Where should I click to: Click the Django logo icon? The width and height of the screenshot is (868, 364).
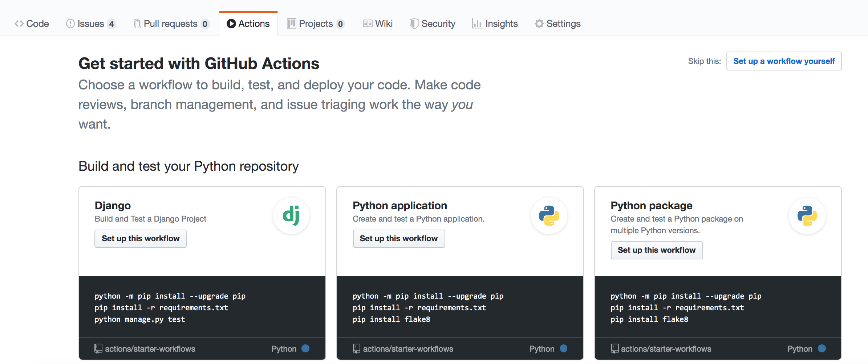tap(291, 216)
